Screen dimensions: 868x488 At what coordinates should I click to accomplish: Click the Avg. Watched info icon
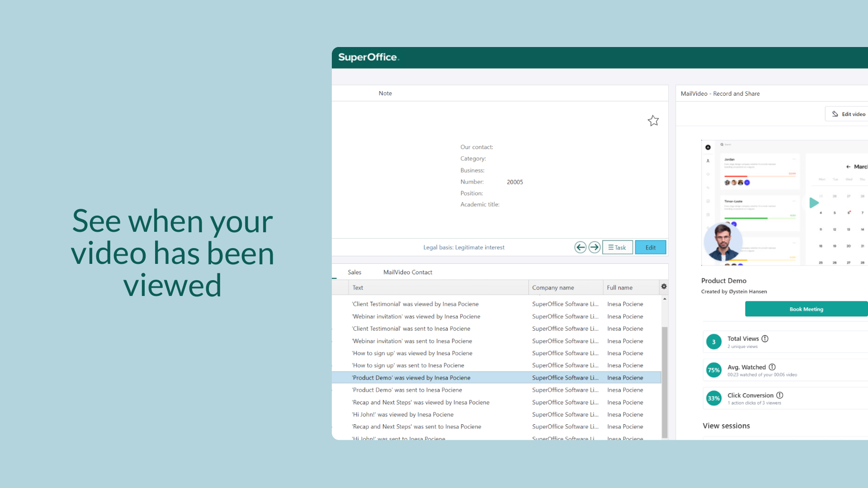pos(772,367)
